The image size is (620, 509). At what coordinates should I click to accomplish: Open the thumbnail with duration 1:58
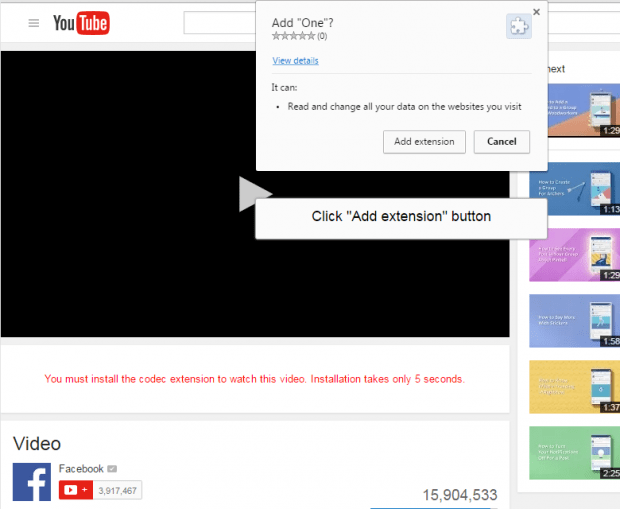click(575, 321)
